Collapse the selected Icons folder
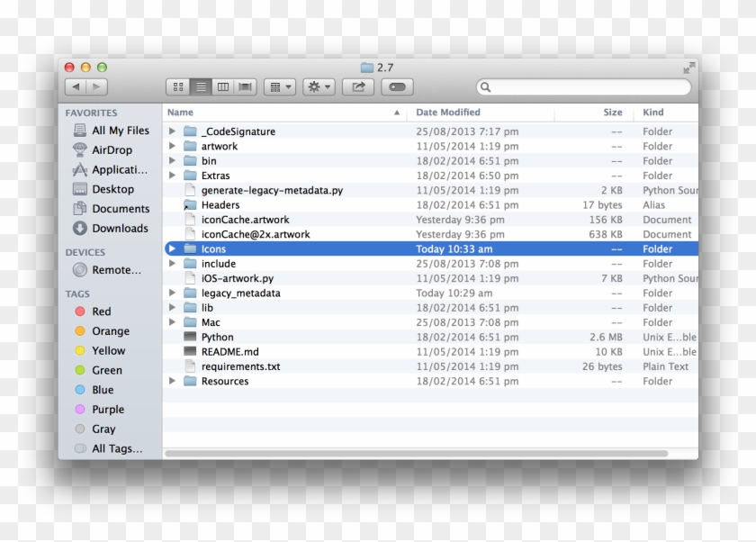This screenshot has height=542, width=756. (x=172, y=248)
